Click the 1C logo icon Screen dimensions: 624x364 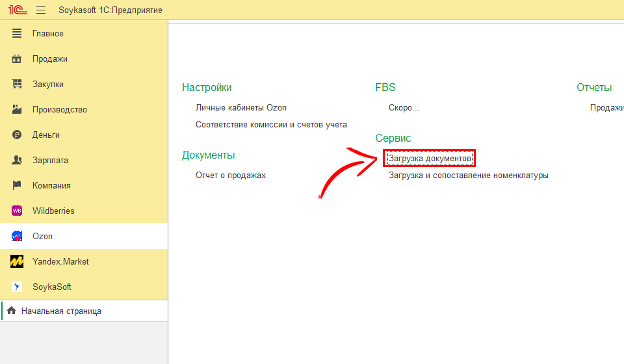tap(18, 10)
